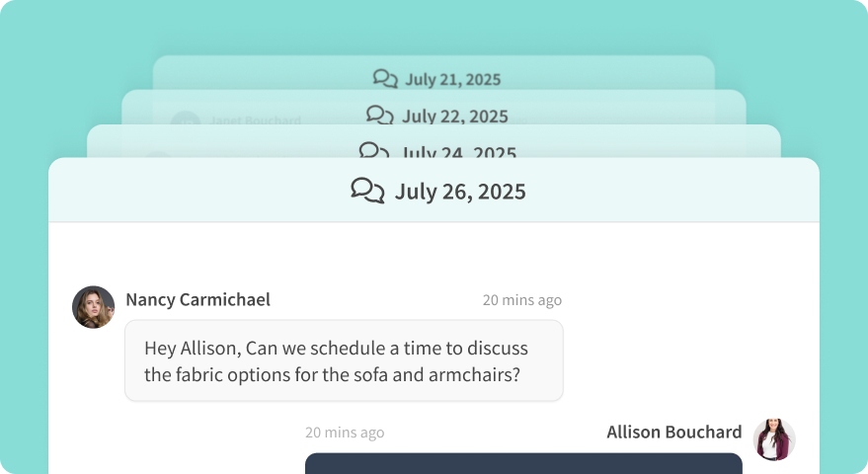Viewport: 868px width, 474px height.
Task: Click the timestamp on Nancy's message
Action: pos(521,300)
